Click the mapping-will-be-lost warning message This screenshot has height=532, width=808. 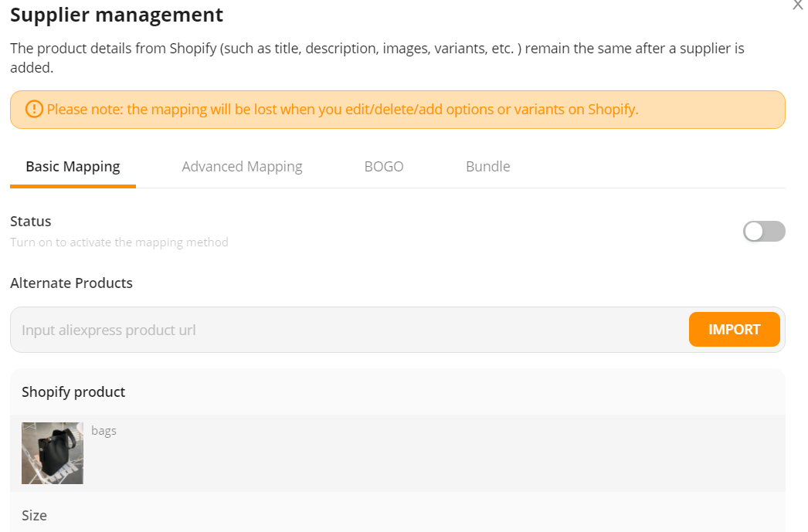pos(343,109)
